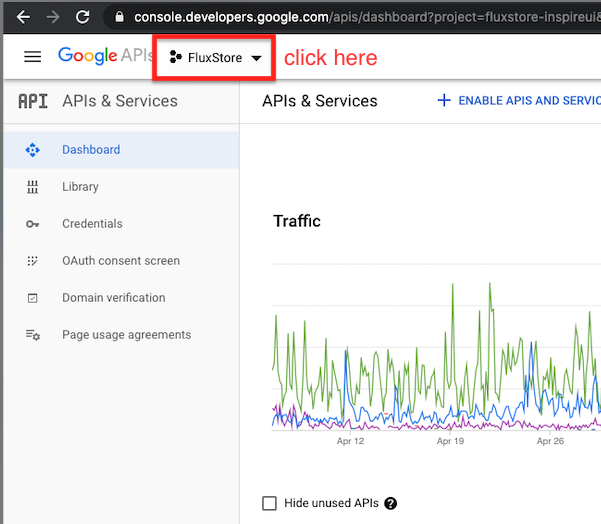Open OAuth consent screen page
The width and height of the screenshot is (601, 524).
pos(121,261)
